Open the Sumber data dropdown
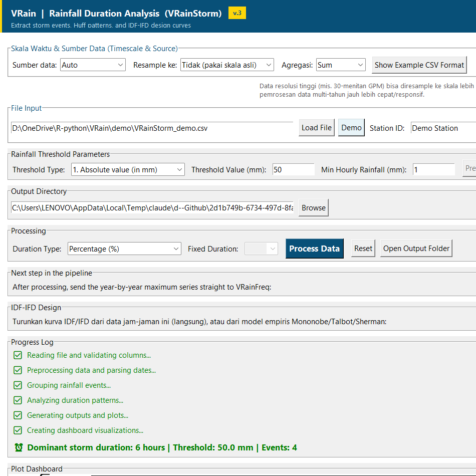This screenshot has width=476, height=476. (x=93, y=65)
